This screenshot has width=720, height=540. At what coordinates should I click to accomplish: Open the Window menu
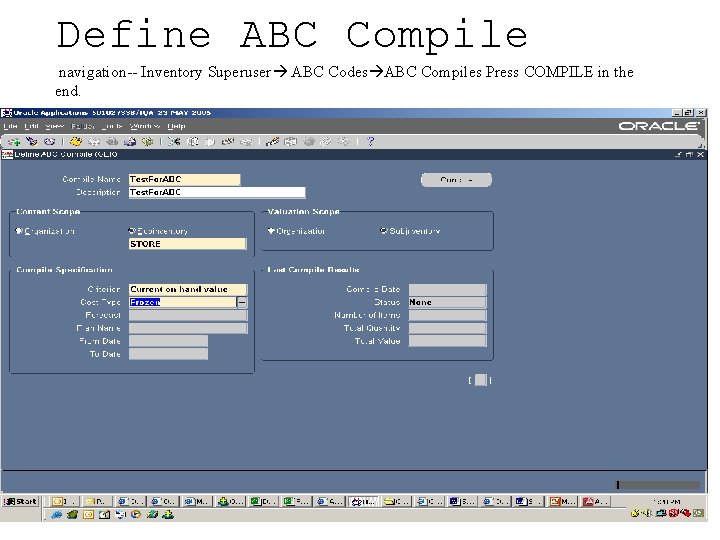point(145,126)
